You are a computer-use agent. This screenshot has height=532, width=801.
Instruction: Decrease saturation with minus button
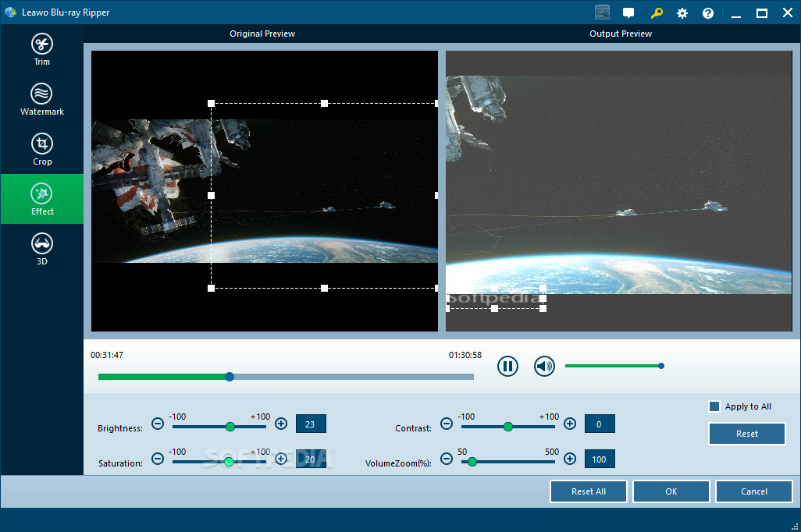point(158,459)
